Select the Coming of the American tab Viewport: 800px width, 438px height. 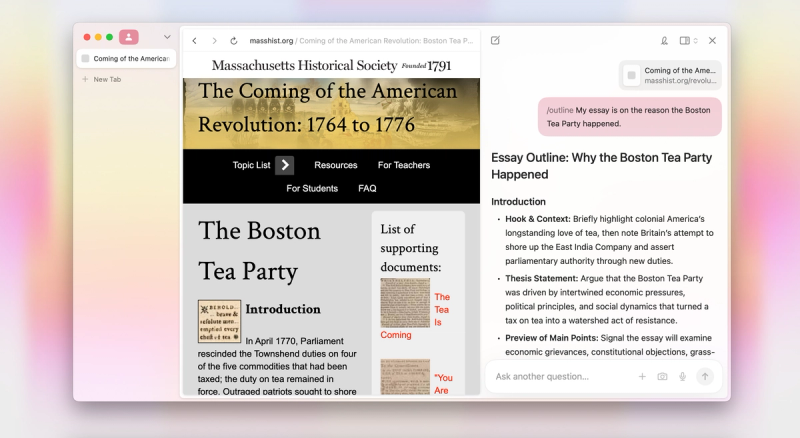126,59
